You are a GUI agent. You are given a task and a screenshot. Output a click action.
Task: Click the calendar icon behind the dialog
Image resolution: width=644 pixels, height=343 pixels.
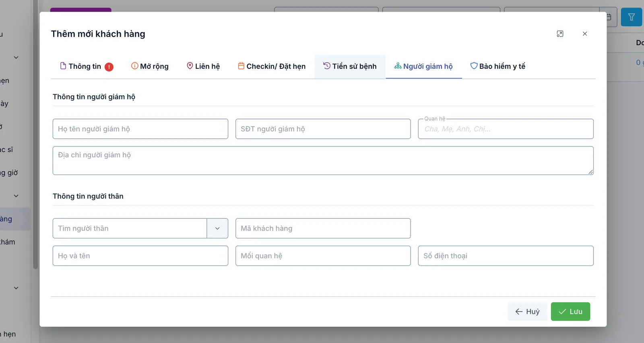[x=609, y=17]
